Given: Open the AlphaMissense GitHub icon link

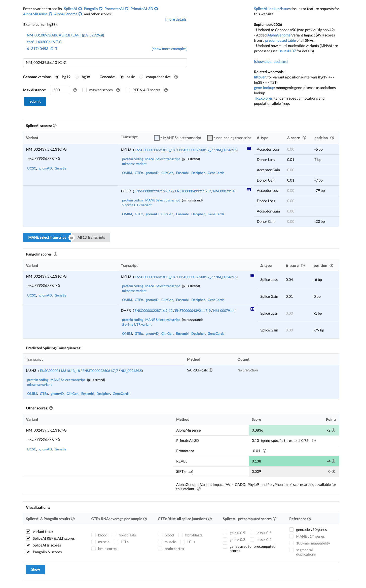Looking at the screenshot, I should (x=50, y=14).
